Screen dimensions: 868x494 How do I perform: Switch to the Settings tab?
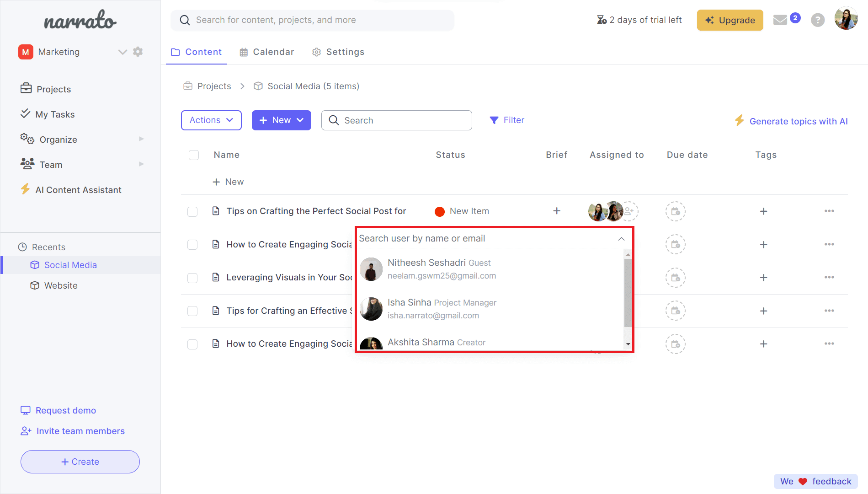(338, 52)
